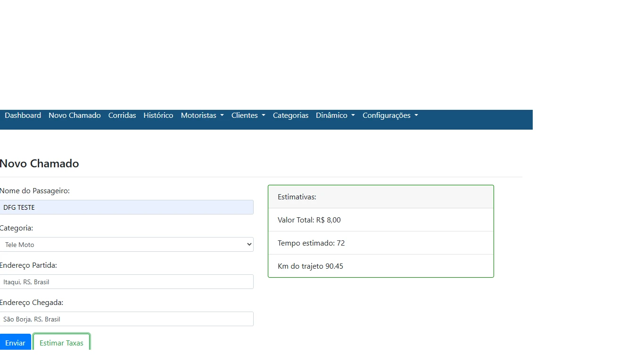This screenshot has height=362, width=644.
Task: Click the Tempo estimado 72 row
Action: pyautogui.click(x=380, y=243)
